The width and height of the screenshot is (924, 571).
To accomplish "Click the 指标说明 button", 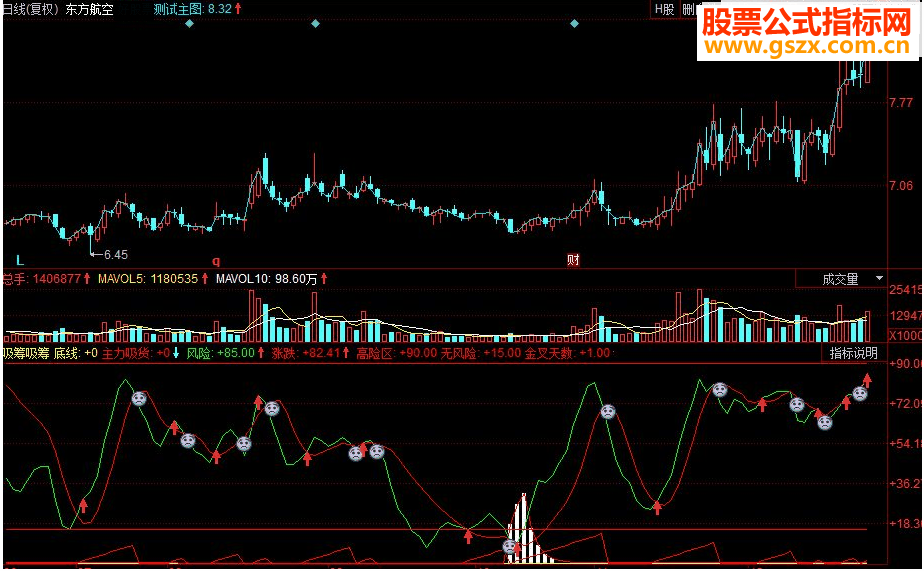I will coord(853,353).
